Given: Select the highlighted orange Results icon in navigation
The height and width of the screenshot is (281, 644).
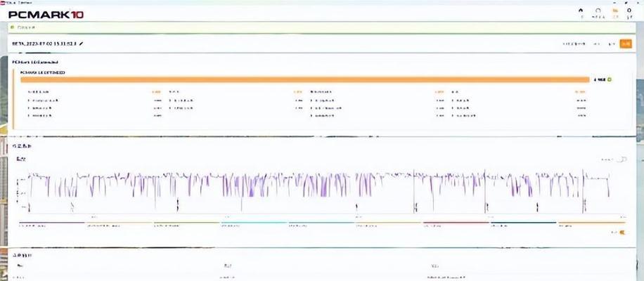Looking at the screenshot, I should 615,11.
